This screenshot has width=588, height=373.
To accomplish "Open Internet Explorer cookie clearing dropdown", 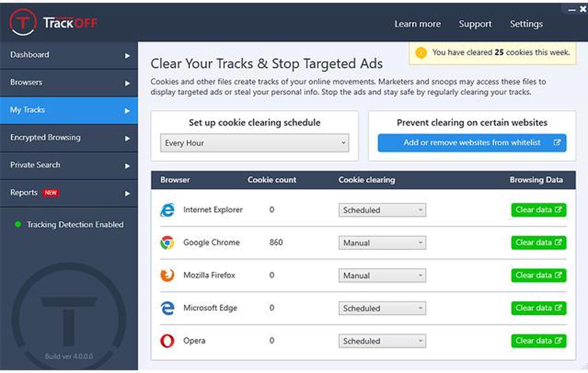I will tap(382, 210).
